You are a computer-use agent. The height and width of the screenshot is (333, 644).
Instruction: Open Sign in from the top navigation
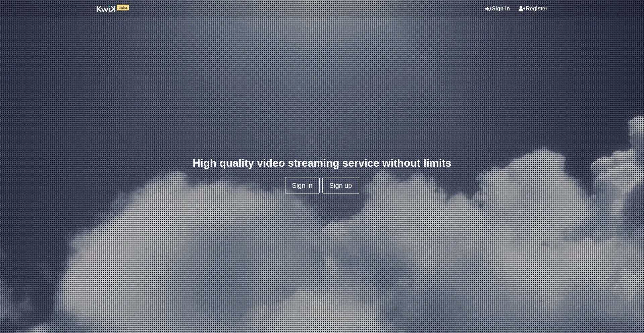(497, 9)
